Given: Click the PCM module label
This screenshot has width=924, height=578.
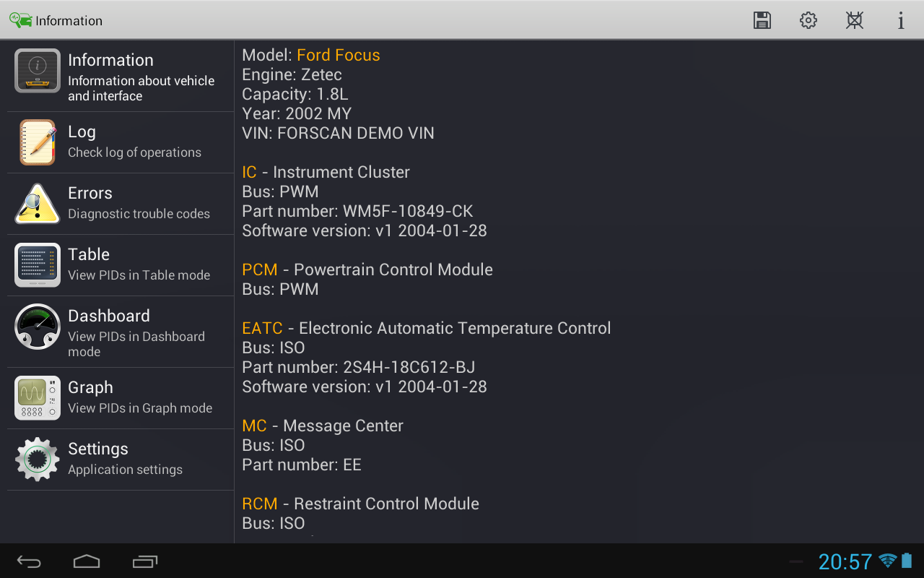Looking at the screenshot, I should 260,269.
